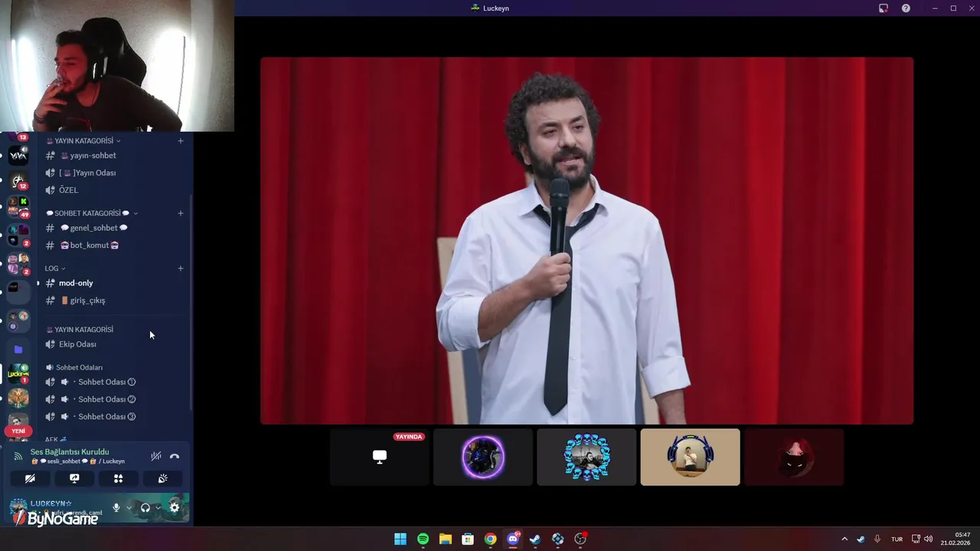Image resolution: width=980 pixels, height=551 pixels.
Task: Add channel to SOHBET KATAGORİSİ
Action: [x=181, y=214]
